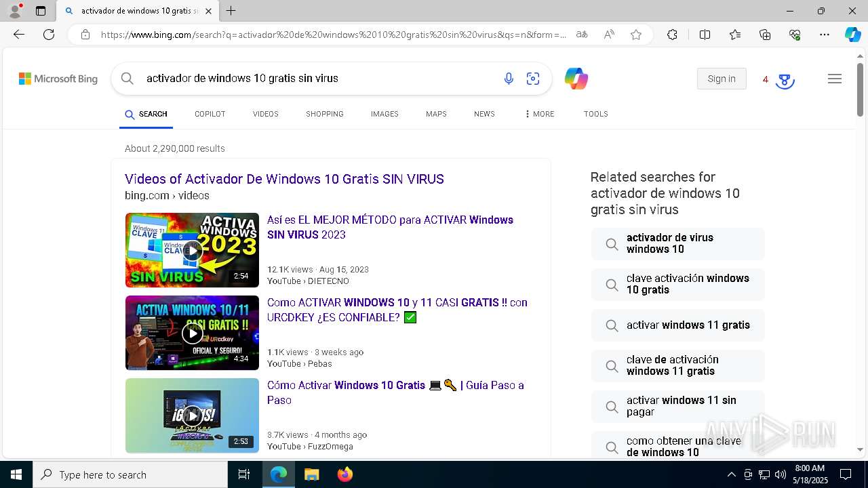Open the notification center icon
The image size is (868, 488).
[x=846, y=474]
